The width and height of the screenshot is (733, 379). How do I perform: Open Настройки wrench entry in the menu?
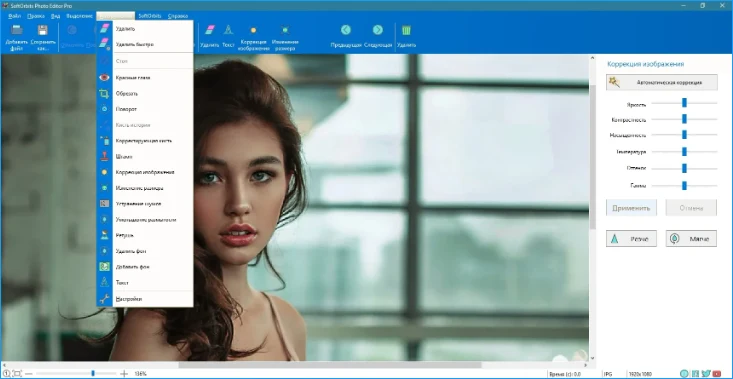pyautogui.click(x=145, y=299)
